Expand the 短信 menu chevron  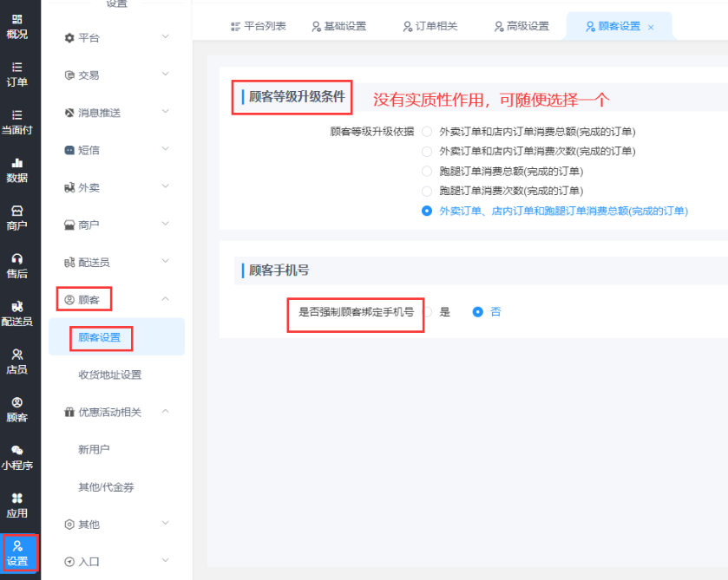(165, 149)
